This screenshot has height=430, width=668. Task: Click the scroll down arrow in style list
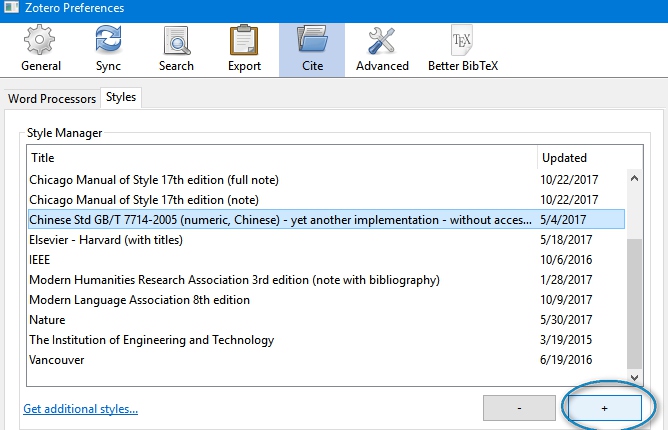pyautogui.click(x=634, y=378)
